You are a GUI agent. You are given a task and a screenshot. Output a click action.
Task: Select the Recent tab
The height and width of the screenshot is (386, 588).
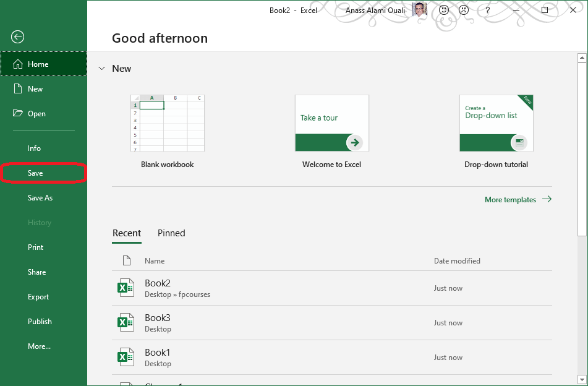(x=127, y=233)
